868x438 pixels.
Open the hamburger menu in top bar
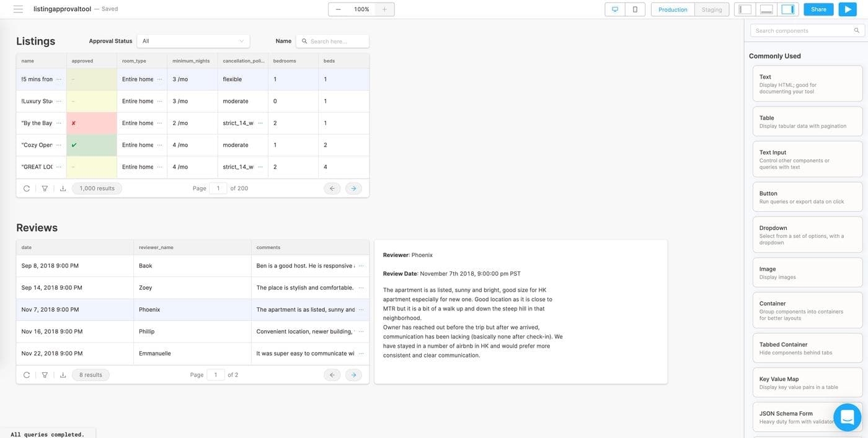18,9
